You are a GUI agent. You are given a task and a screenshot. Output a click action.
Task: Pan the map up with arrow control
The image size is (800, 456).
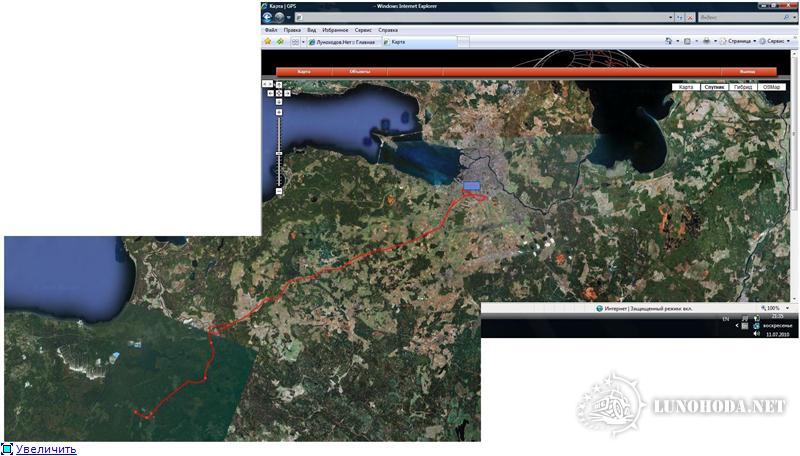tap(279, 85)
